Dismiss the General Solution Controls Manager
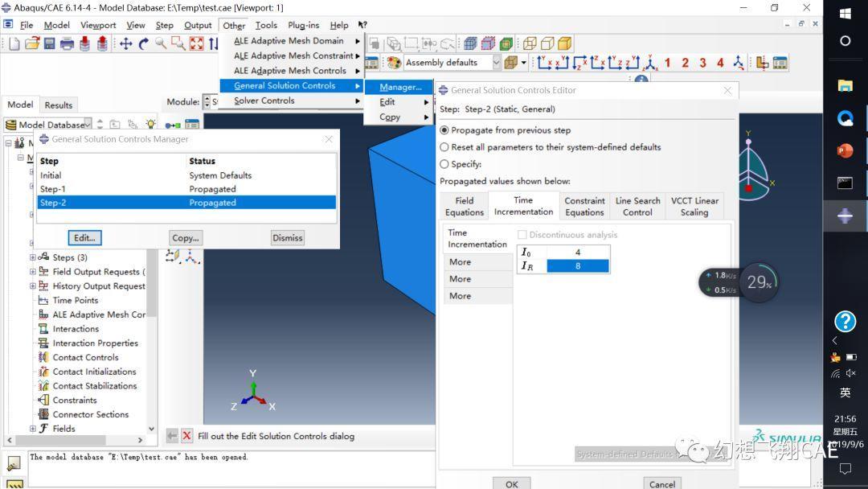The width and height of the screenshot is (868, 489). [287, 237]
